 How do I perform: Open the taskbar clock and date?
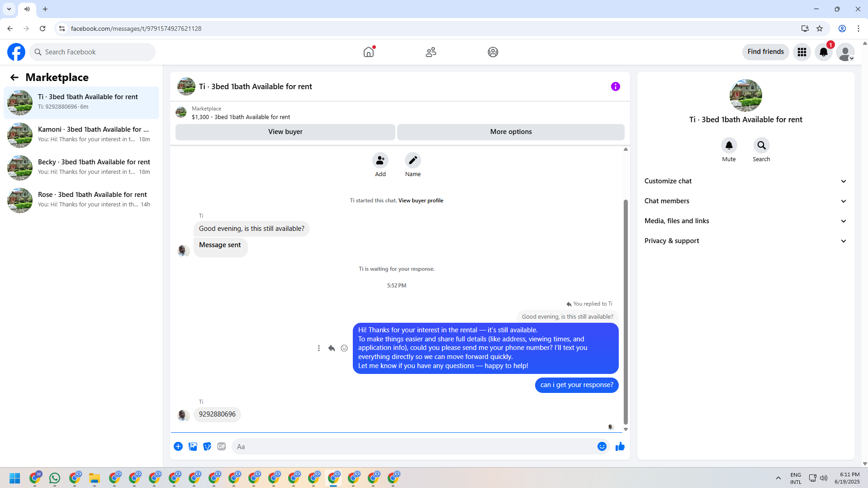847,478
